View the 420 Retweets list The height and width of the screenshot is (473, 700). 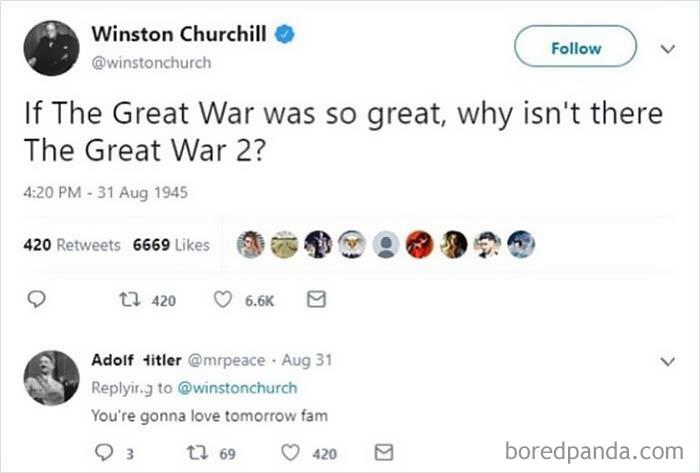tap(72, 245)
